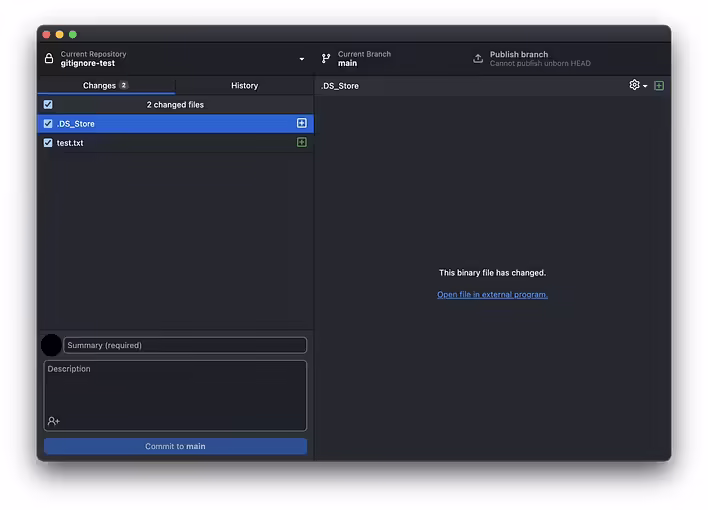Uncheck the test.txt file checkbox
This screenshot has height=510, width=708.
click(x=48, y=142)
